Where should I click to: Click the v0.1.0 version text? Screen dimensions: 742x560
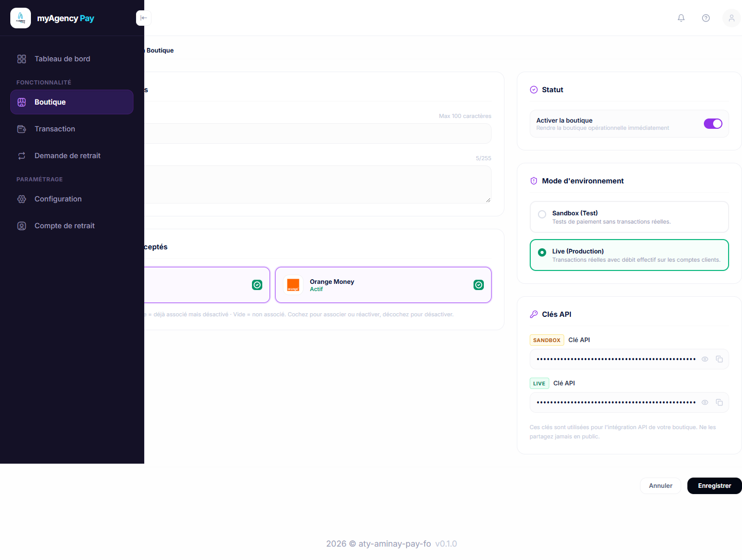coord(446,544)
